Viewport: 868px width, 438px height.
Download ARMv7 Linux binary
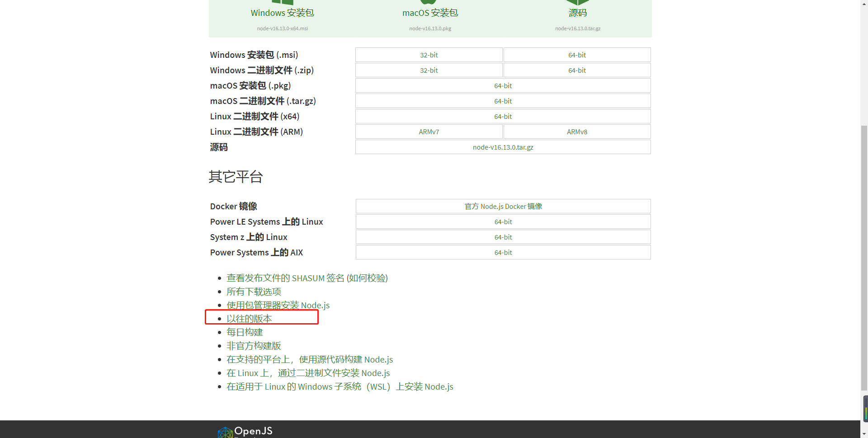pos(429,132)
